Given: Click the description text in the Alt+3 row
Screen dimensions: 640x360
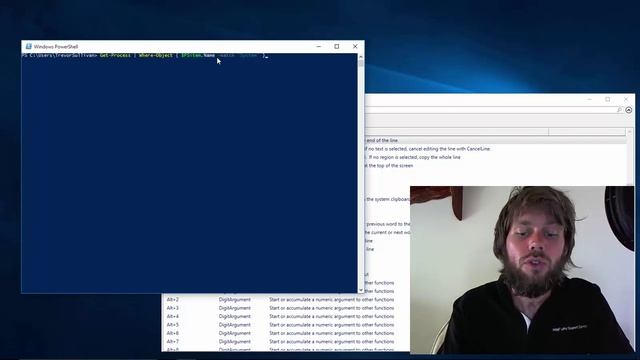Looking at the screenshot, I should point(331,308).
